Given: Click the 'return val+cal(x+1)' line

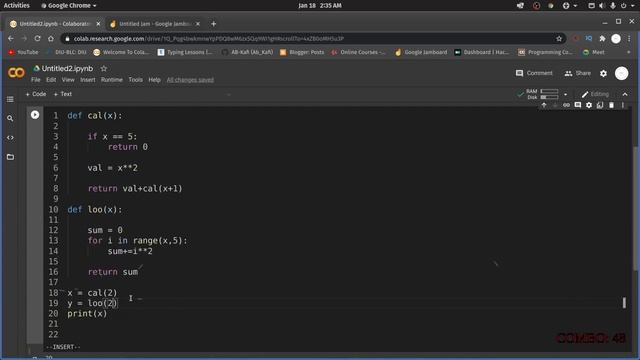Looking at the screenshot, I should pos(135,188).
